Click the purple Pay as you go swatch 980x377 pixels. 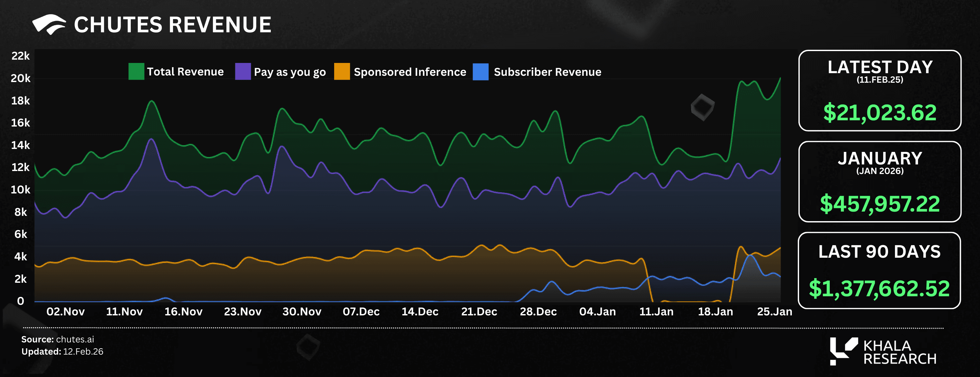coord(243,72)
